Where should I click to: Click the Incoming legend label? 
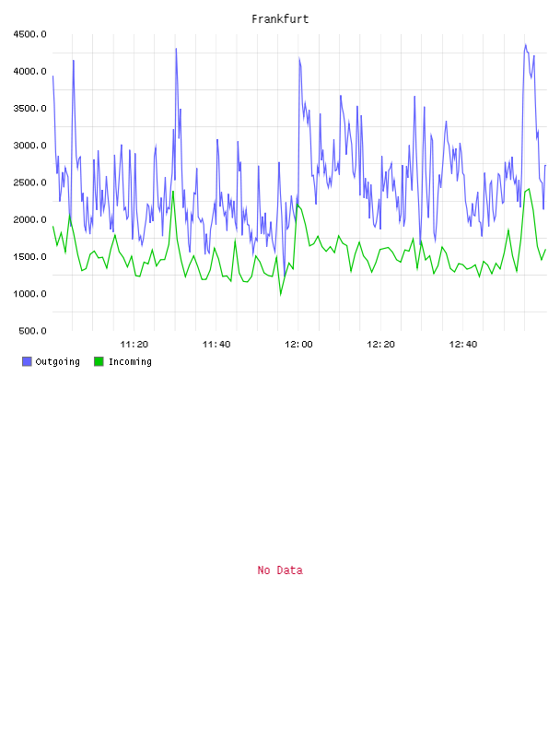(x=130, y=361)
